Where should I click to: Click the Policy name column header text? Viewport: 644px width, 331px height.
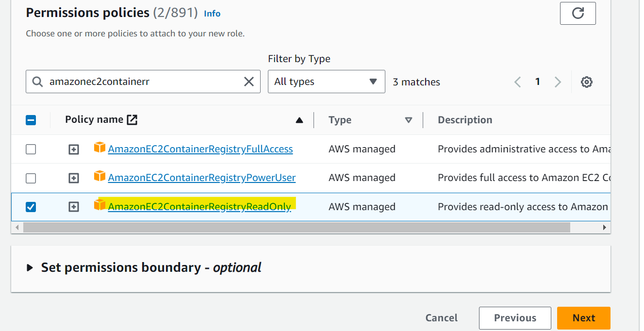(x=94, y=119)
